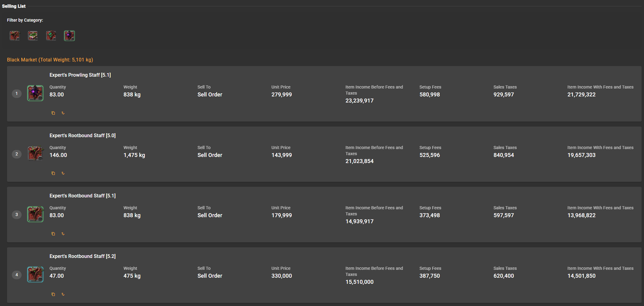Click the Black Market total weight heading
The image size is (644, 306).
(50, 60)
